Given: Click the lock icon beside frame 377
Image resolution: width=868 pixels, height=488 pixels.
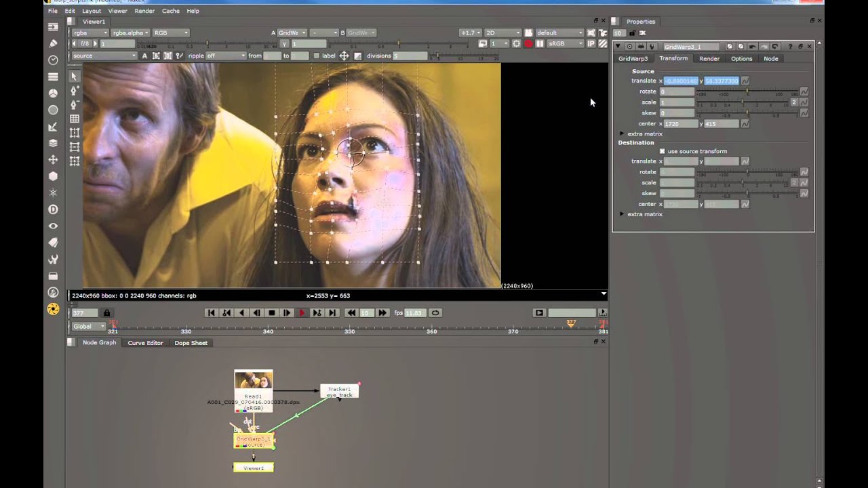Looking at the screenshot, I should click(106, 312).
